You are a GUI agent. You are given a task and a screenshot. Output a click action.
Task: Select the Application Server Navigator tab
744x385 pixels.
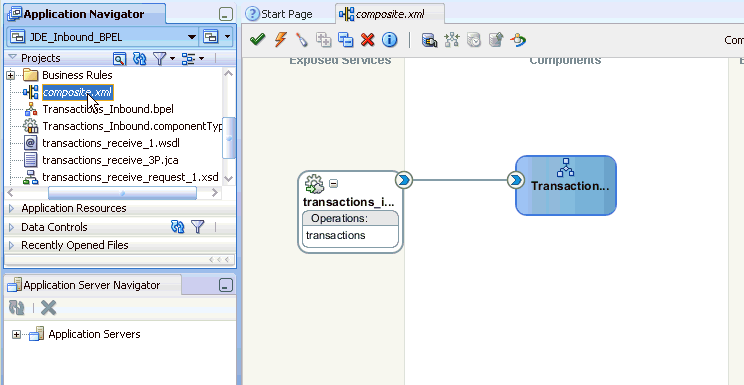tap(93, 285)
